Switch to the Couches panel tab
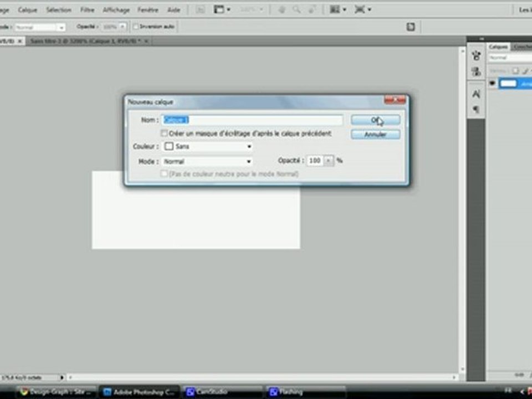 (x=522, y=47)
